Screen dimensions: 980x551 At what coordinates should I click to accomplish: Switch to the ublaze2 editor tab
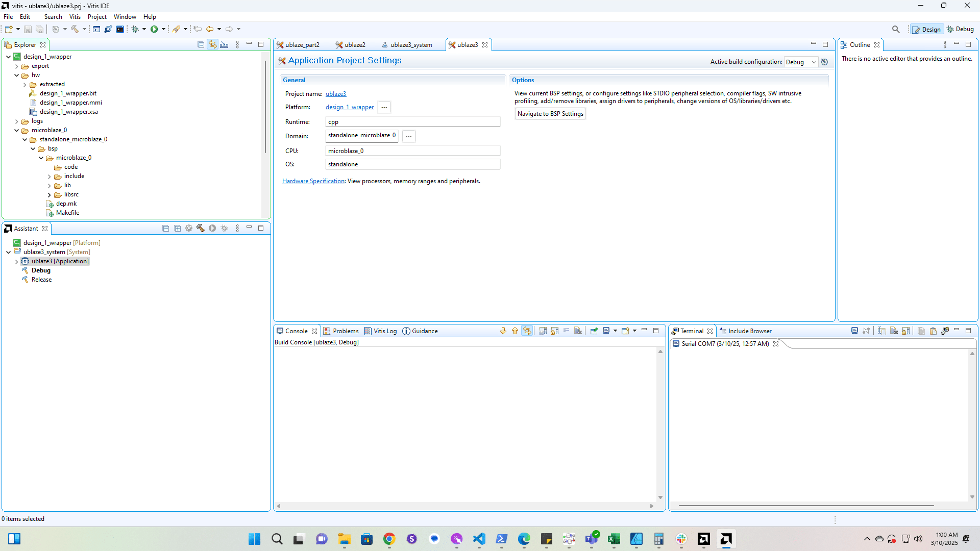tap(354, 45)
